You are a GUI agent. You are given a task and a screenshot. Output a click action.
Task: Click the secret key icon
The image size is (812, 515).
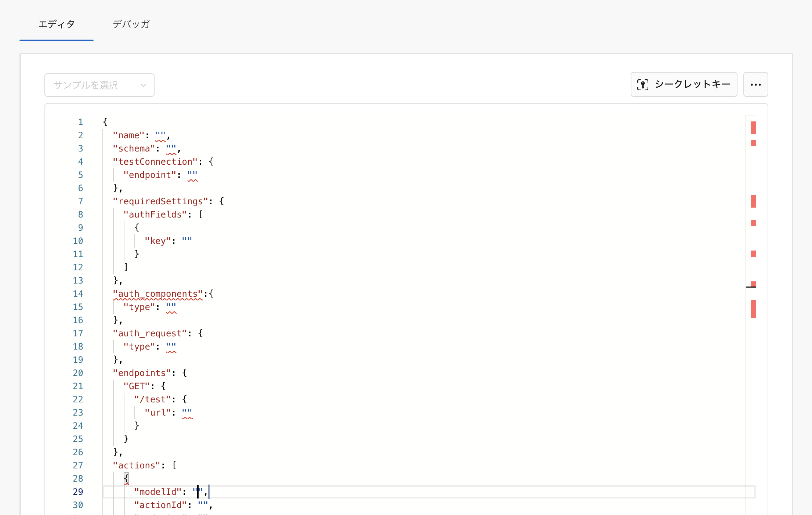pos(642,85)
